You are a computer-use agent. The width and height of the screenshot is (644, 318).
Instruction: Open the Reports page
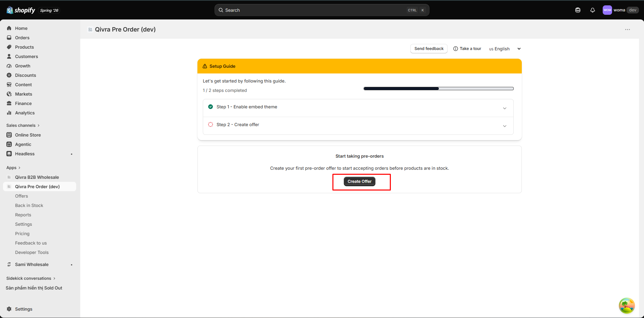click(x=23, y=215)
